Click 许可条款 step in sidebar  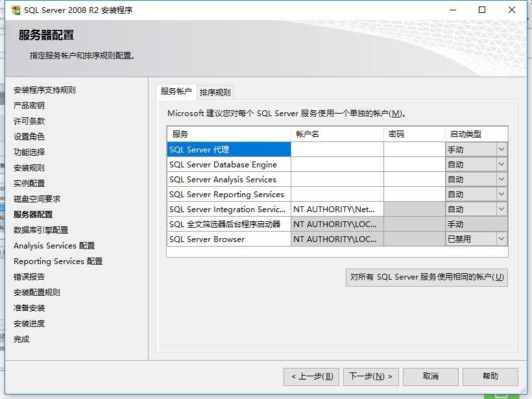click(x=29, y=121)
